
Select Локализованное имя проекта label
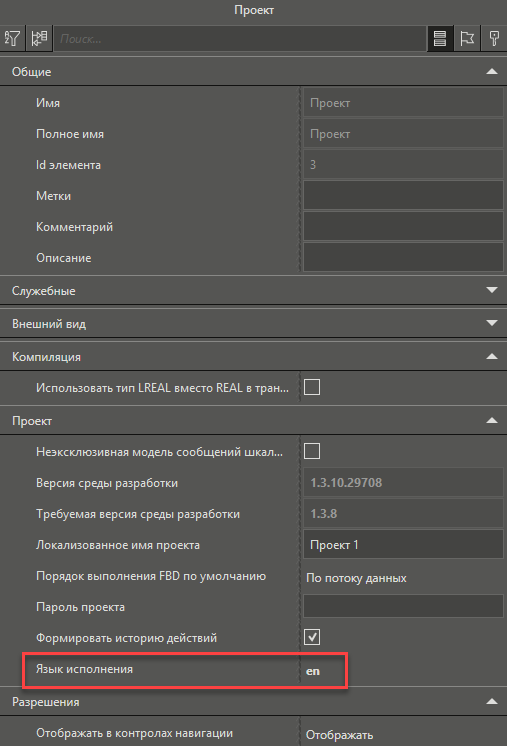point(118,545)
